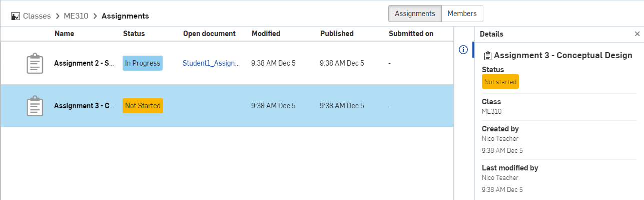
Task: Click Assignment 2 clipboard icon
Action: point(35,64)
